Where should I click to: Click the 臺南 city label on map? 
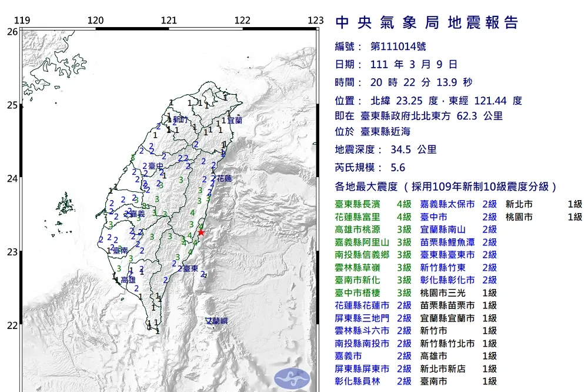pyautogui.click(x=121, y=251)
